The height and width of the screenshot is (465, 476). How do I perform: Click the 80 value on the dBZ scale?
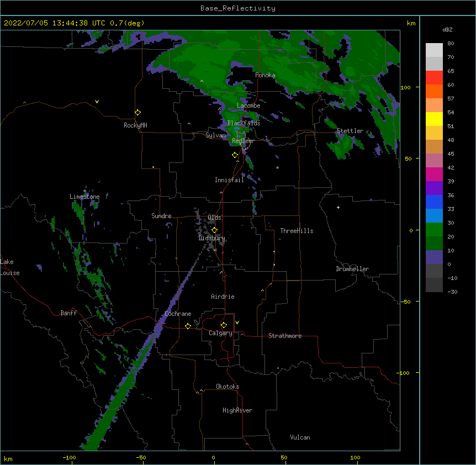point(451,44)
